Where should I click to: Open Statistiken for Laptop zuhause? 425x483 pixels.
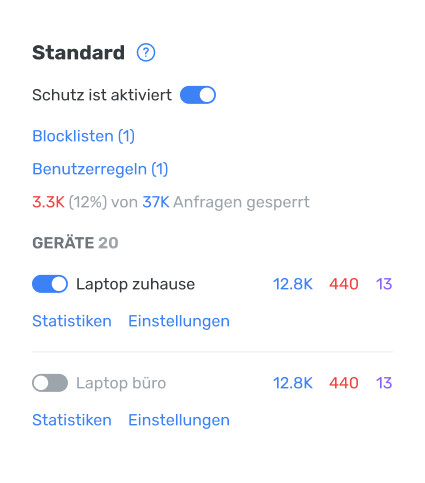(72, 321)
